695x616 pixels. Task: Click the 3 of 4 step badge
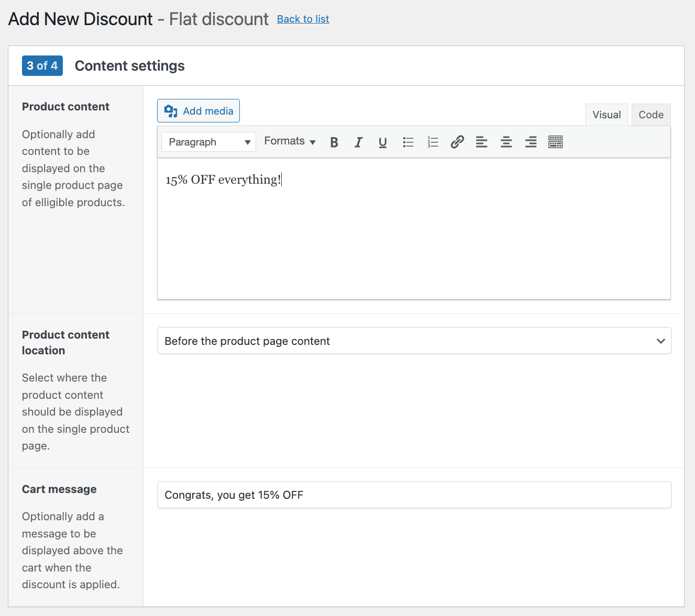(42, 66)
